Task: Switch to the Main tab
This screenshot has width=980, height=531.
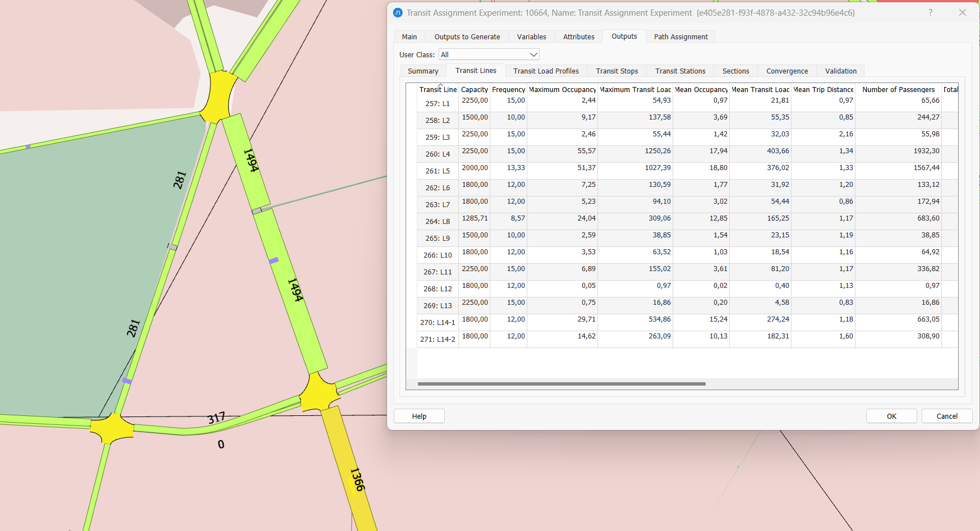Action: [x=409, y=36]
